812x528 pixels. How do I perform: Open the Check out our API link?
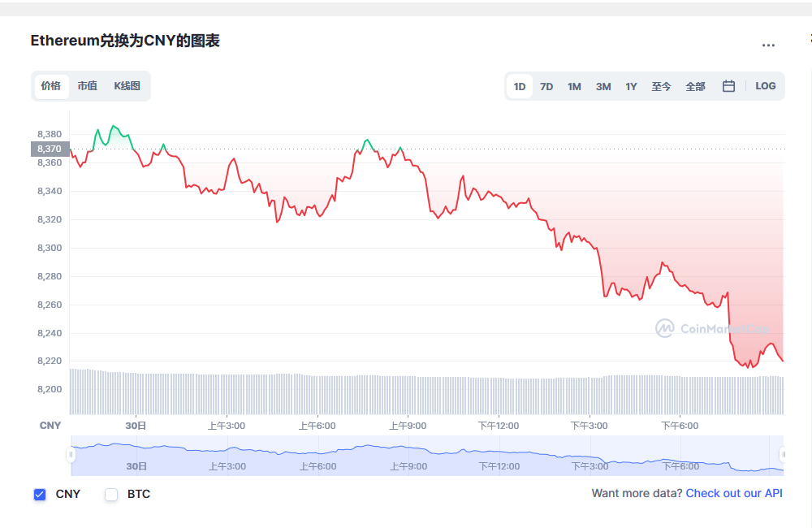coord(734,493)
